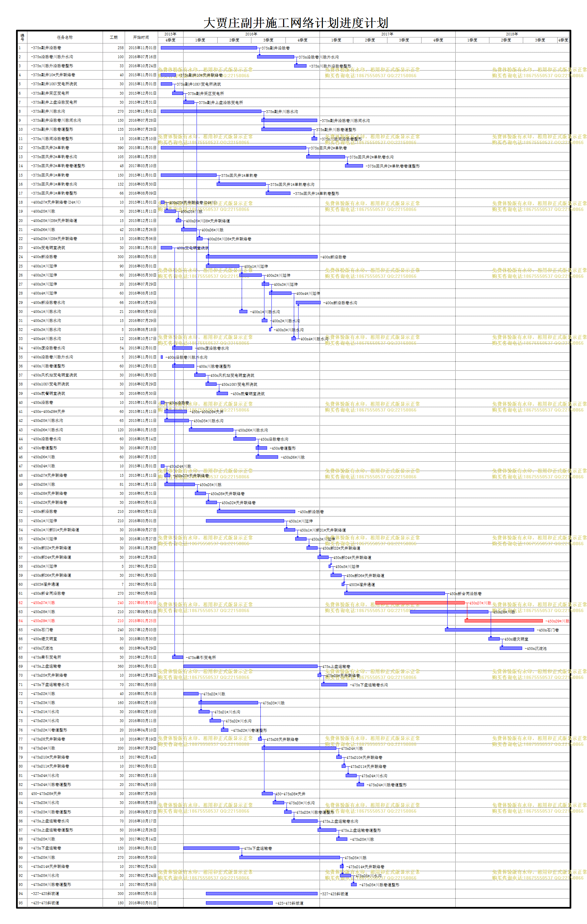Click task name cell -375m副井采区变电所
Image resolution: width=587 pixels, height=924 pixels.
pos(65,93)
